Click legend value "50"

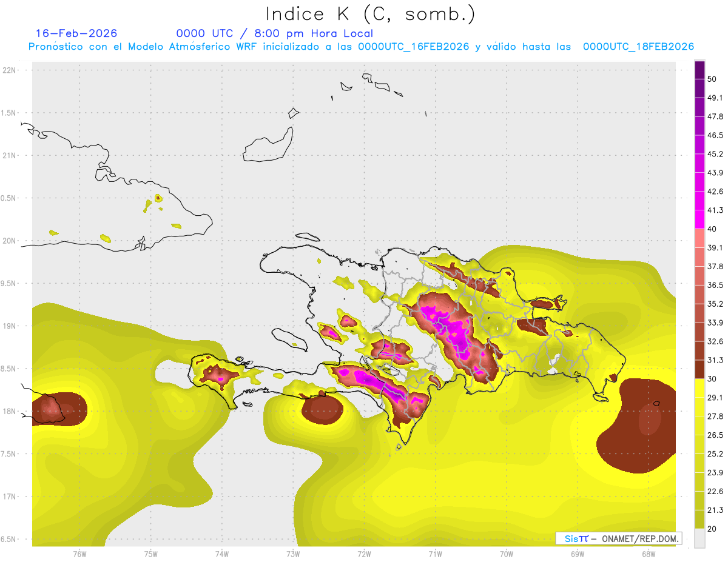tap(712, 79)
